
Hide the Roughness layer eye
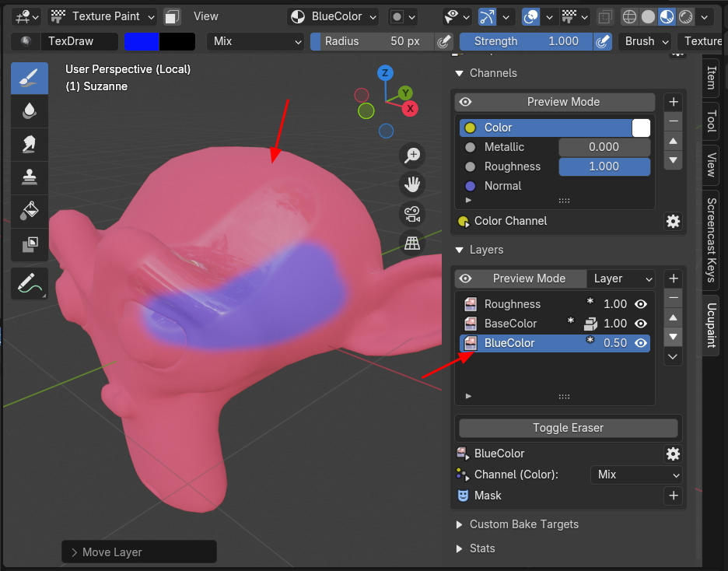point(641,304)
